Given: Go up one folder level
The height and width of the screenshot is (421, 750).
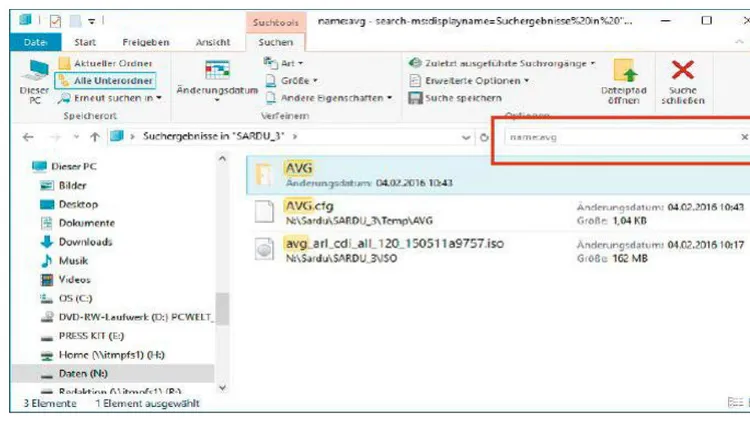Looking at the screenshot, I should [x=95, y=137].
